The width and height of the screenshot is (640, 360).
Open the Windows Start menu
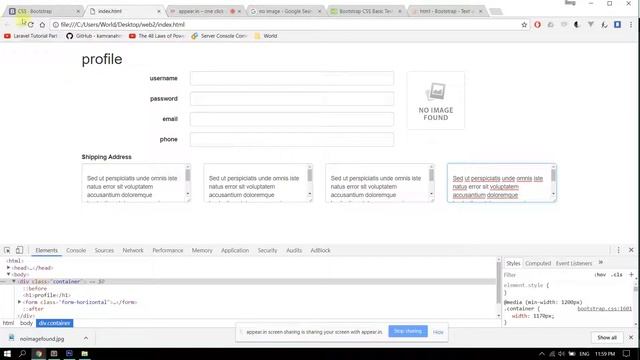click(7, 353)
